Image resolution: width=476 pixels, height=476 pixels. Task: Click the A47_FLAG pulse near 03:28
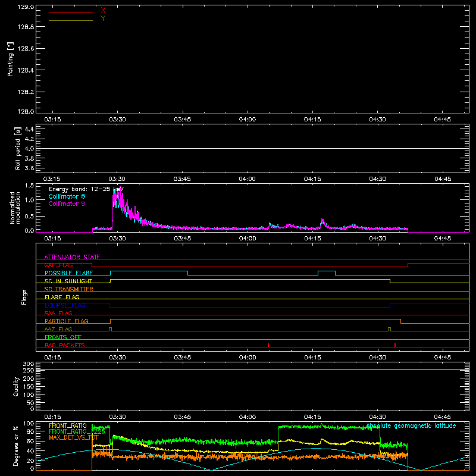pos(110,329)
